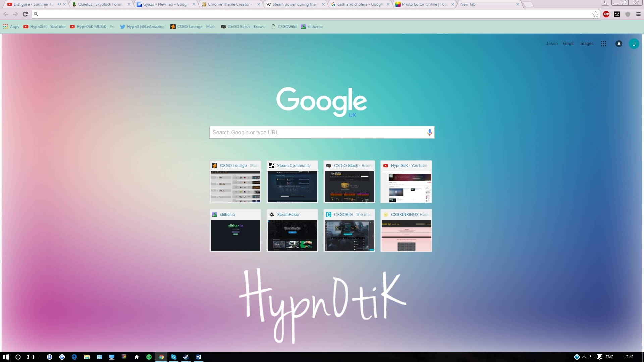The height and width of the screenshot is (362, 644).
Task: Start voice search with the microphone icon
Action: coord(429,132)
